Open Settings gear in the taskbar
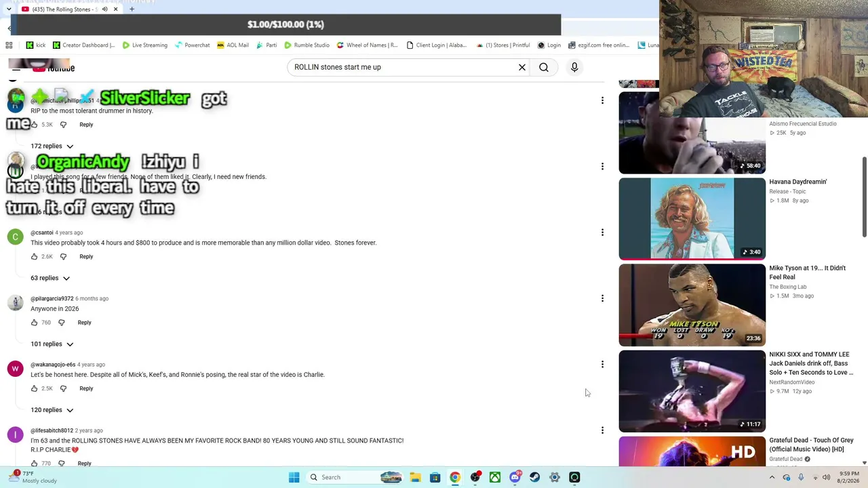This screenshot has width=868, height=488. [x=555, y=477]
